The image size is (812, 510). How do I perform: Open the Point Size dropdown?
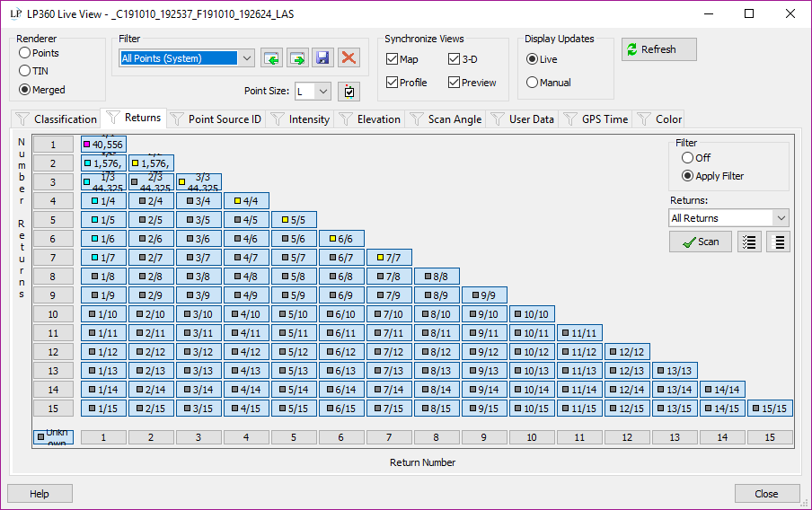pos(322,92)
